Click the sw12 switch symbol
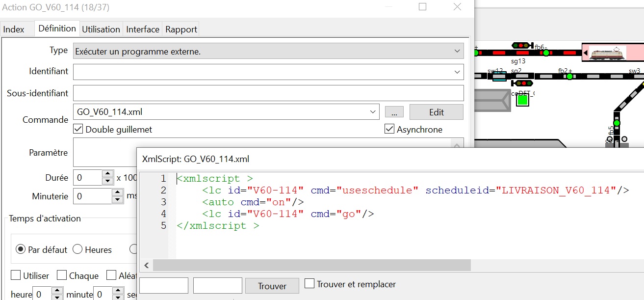The image size is (644, 300). click(499, 76)
